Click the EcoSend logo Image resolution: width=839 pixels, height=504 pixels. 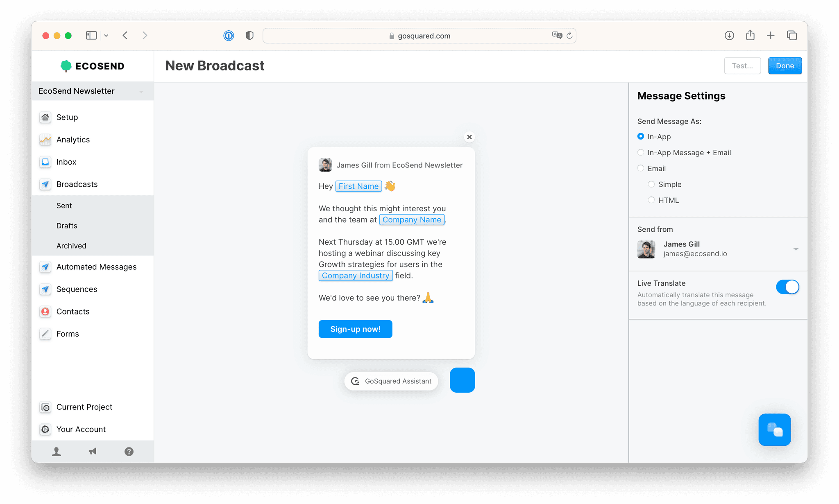[92, 66]
